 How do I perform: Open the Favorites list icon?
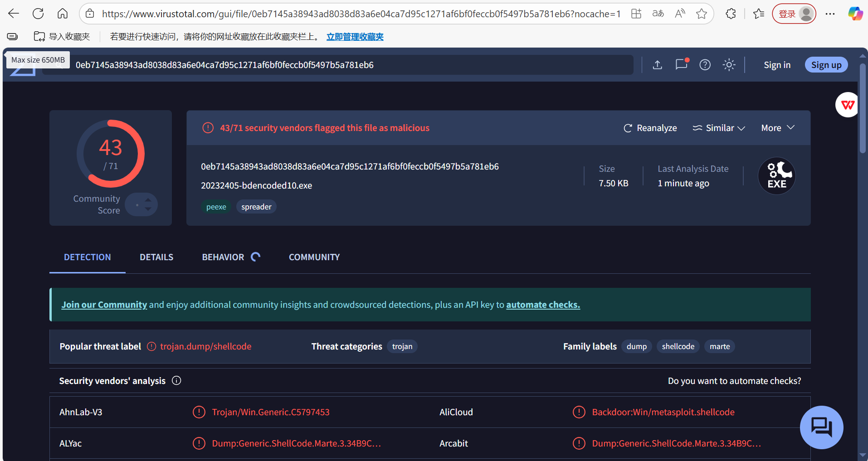coord(759,14)
